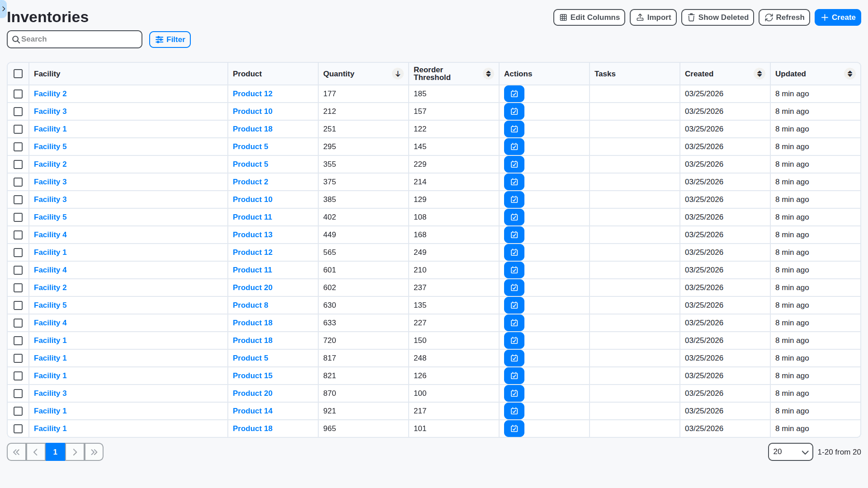Open the Edit Columns grid icon
The image size is (868, 488).
point(564,17)
